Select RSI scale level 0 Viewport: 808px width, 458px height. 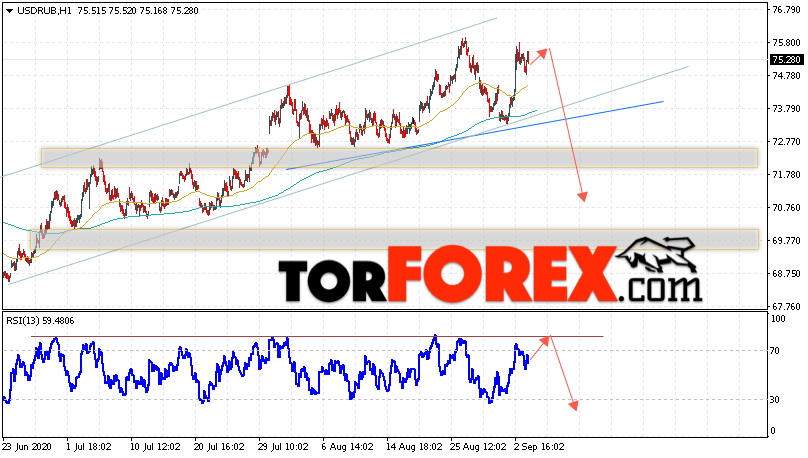pos(772,431)
